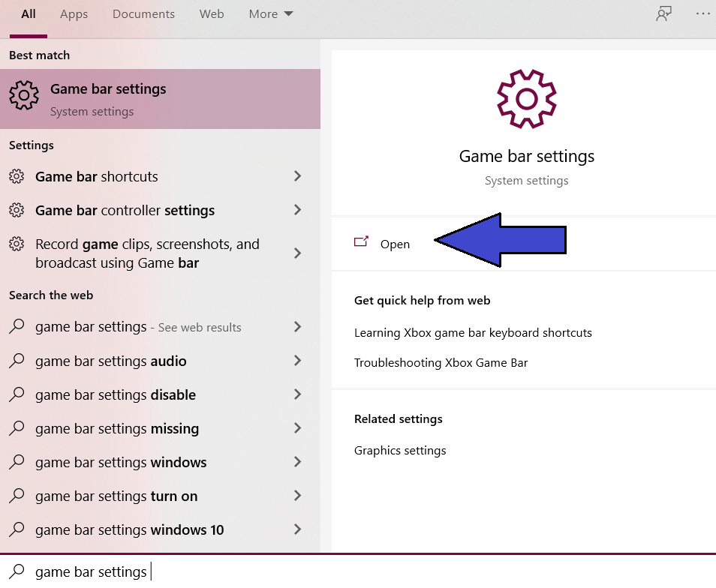Click the search box containing game bar settings
Viewport: 716px width, 588px height.
[x=358, y=571]
